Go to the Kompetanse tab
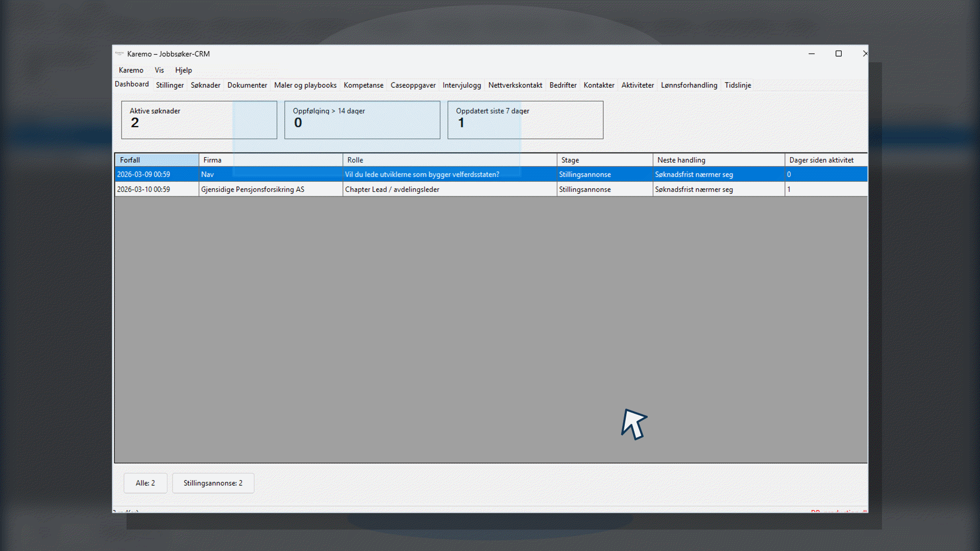The image size is (980, 551). 363,85
